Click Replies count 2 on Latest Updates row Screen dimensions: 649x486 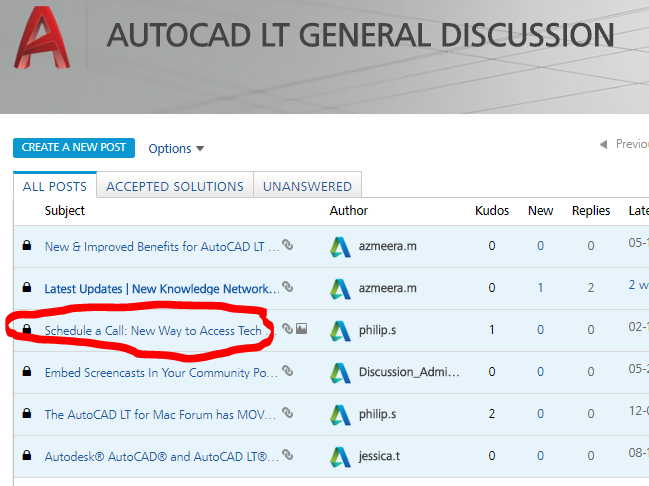coord(591,288)
